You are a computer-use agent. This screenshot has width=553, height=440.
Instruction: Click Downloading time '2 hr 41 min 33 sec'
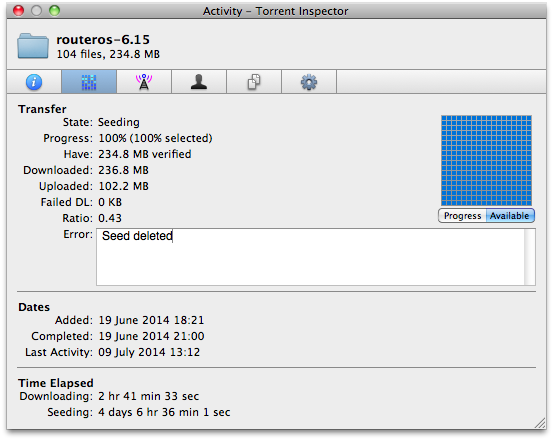[148, 396]
